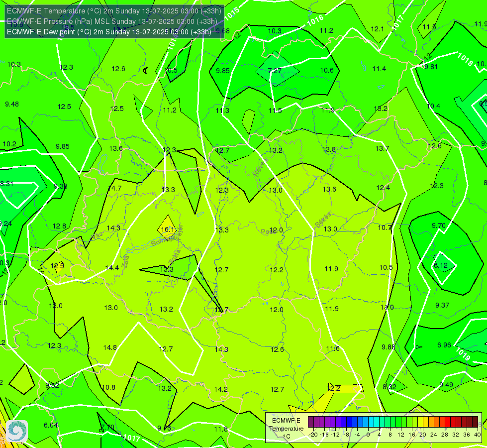Viewport: 487px width, 448px height.
Task: Select the ECMWF-E Pressure MSL layer label
Action: coord(112,21)
